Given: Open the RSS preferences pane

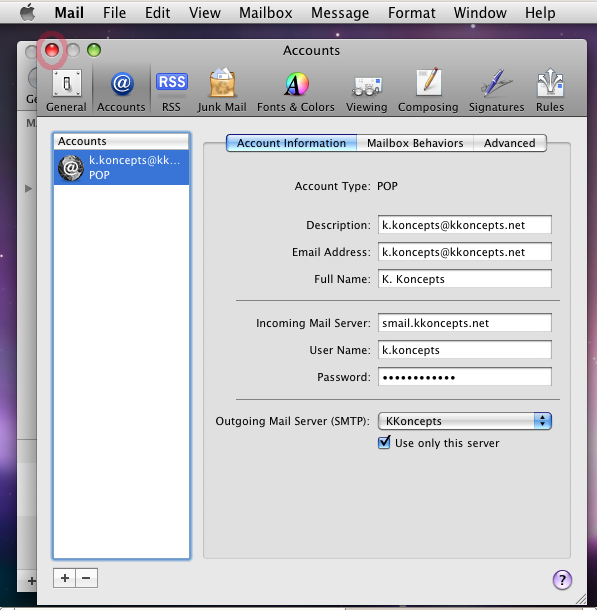Looking at the screenshot, I should point(172,91).
